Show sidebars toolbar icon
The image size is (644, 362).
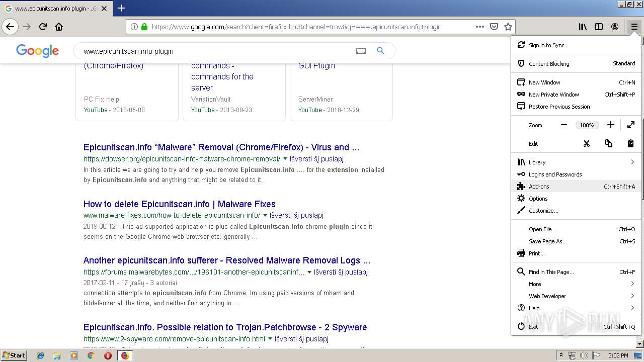coord(599,27)
